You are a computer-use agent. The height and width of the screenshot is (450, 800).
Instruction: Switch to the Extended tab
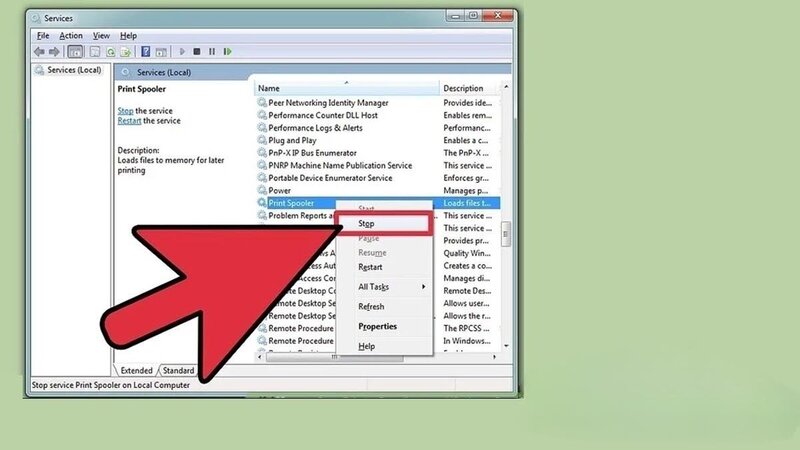click(x=136, y=370)
